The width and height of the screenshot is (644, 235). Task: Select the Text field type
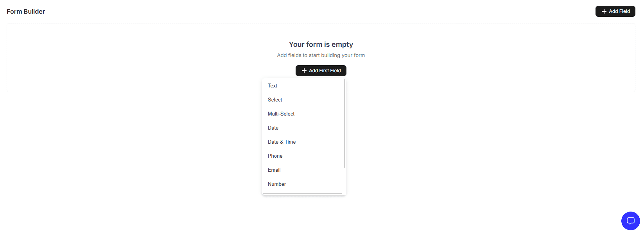point(272,85)
